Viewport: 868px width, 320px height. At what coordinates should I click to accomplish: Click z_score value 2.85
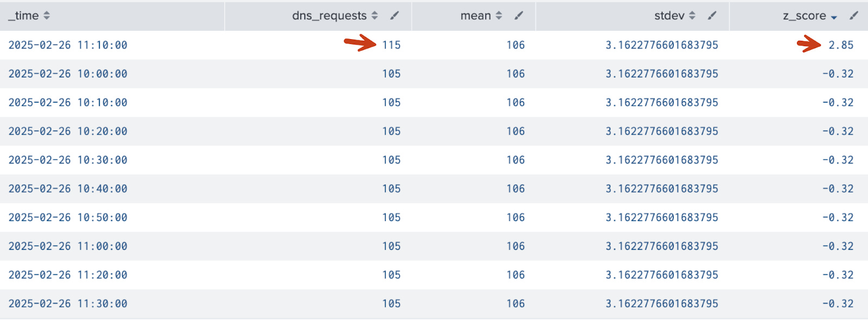pos(841,45)
